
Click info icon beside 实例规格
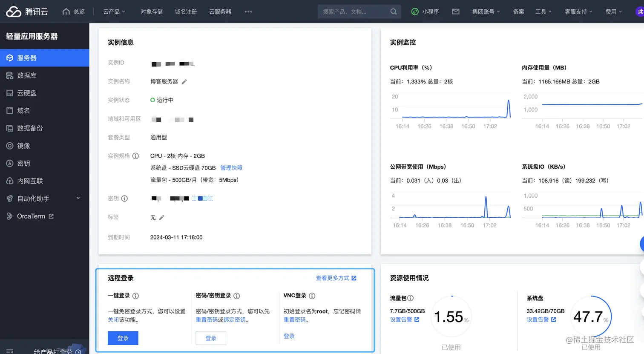click(135, 156)
